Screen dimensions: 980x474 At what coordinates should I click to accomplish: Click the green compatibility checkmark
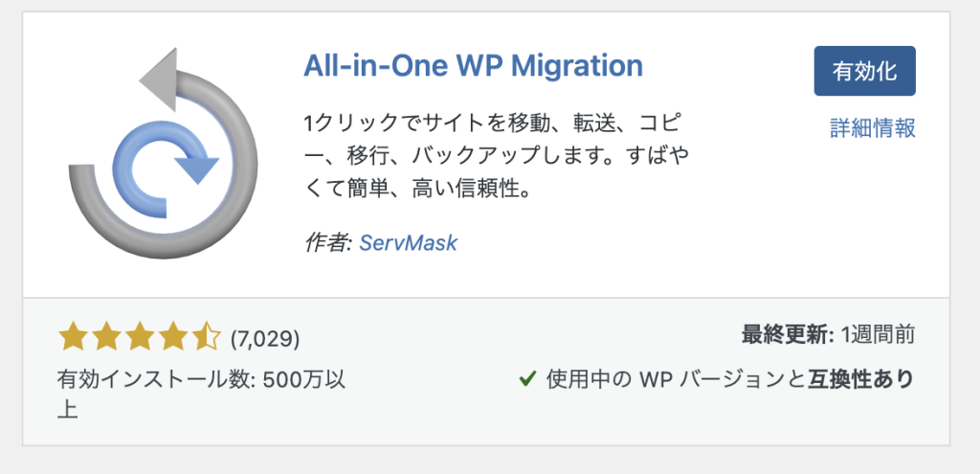pyautogui.click(x=528, y=379)
